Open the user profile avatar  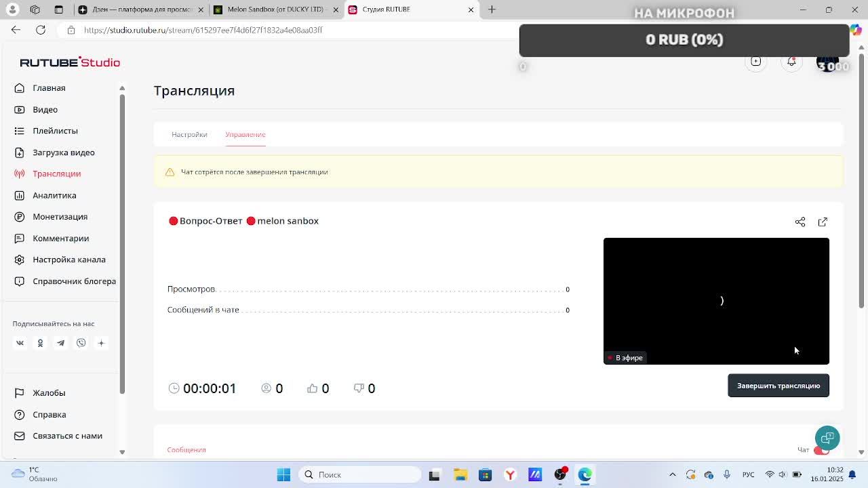[x=827, y=62]
